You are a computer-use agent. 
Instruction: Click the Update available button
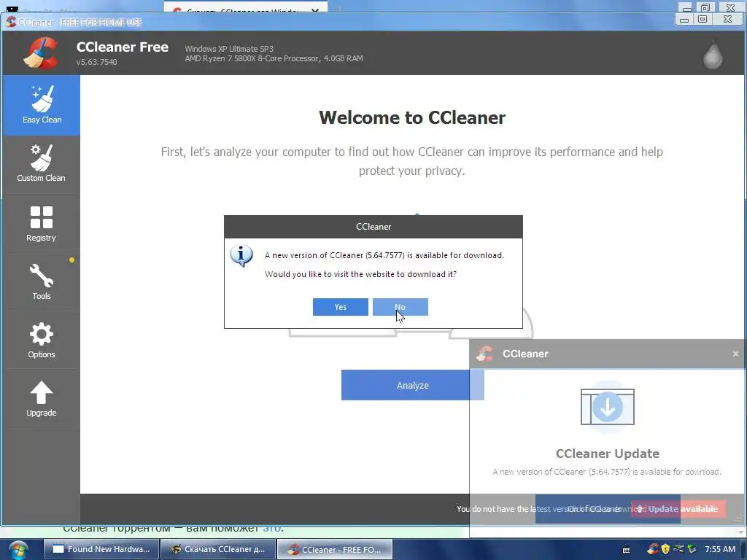tap(678, 509)
